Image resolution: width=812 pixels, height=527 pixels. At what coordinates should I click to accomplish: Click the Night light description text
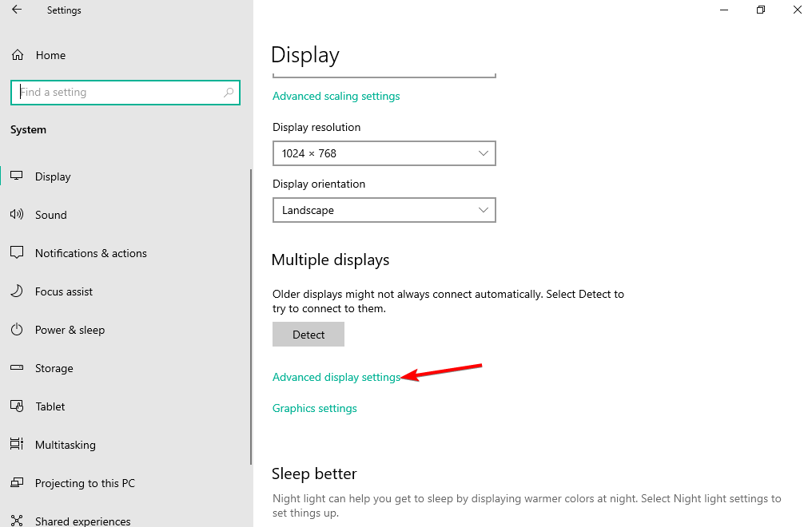tap(527, 505)
